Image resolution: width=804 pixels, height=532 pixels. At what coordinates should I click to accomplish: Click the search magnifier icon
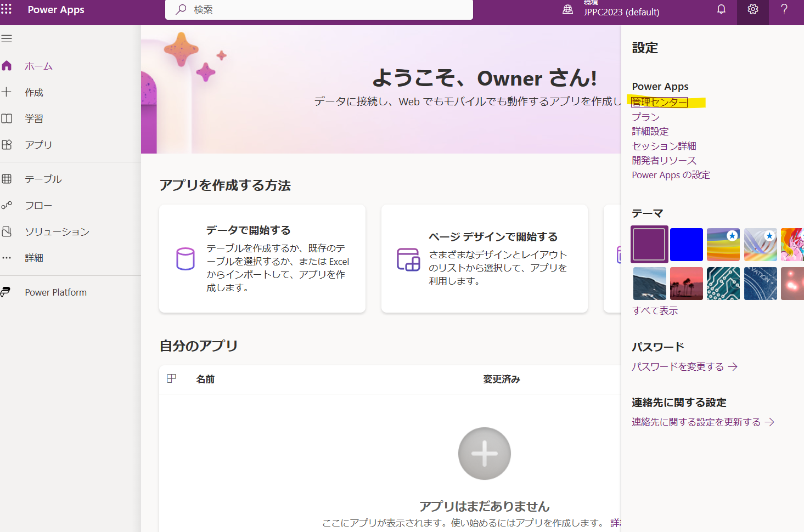181,9
